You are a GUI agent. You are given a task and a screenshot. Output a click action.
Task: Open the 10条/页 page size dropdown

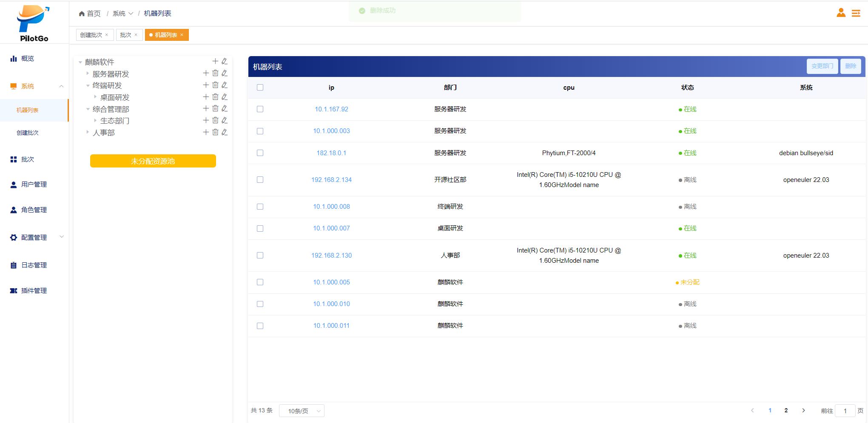coord(302,411)
